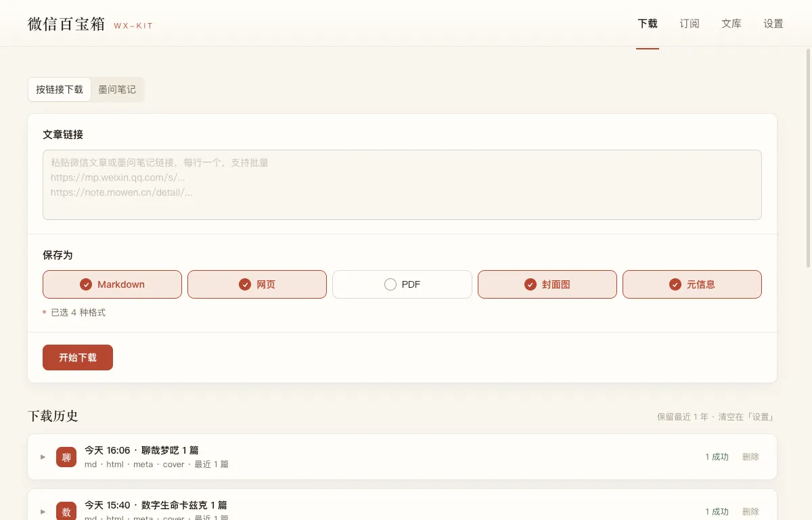Go to the 文库 tab

731,24
